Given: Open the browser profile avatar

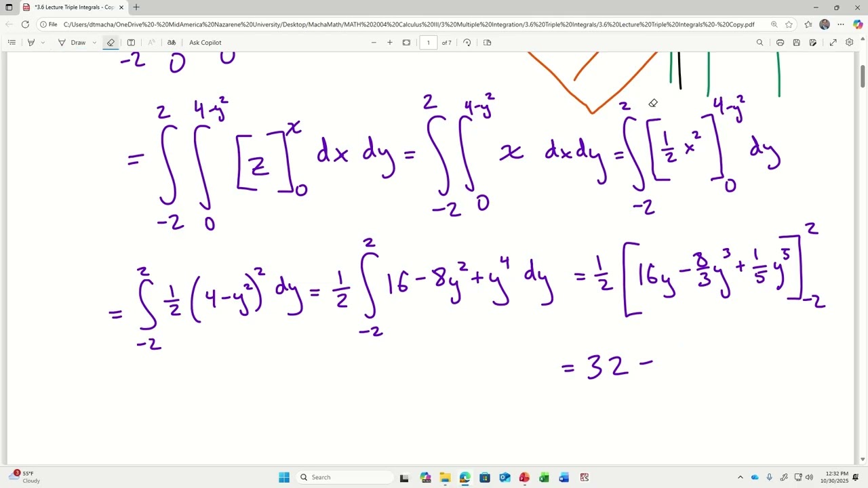Looking at the screenshot, I should pos(825,24).
